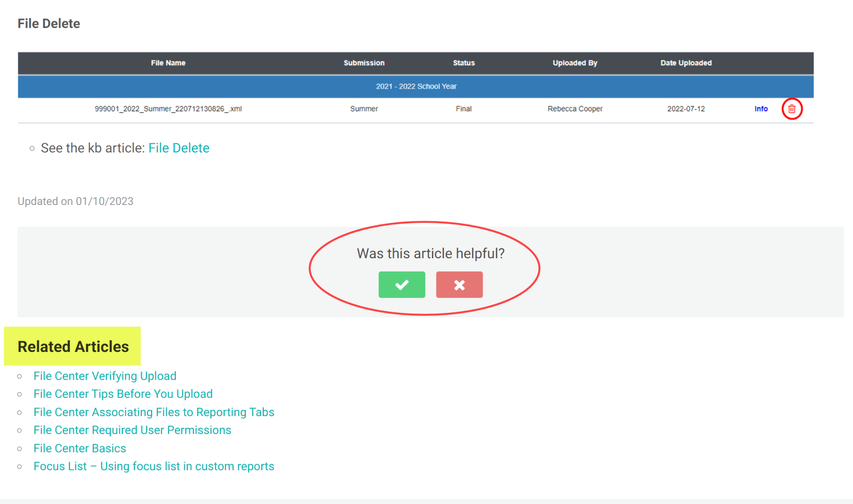This screenshot has height=504, width=853.
Task: Click the Final status cell in the table
Action: (x=464, y=109)
